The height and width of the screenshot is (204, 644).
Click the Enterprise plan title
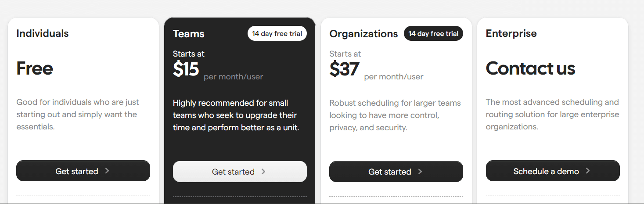pos(511,33)
